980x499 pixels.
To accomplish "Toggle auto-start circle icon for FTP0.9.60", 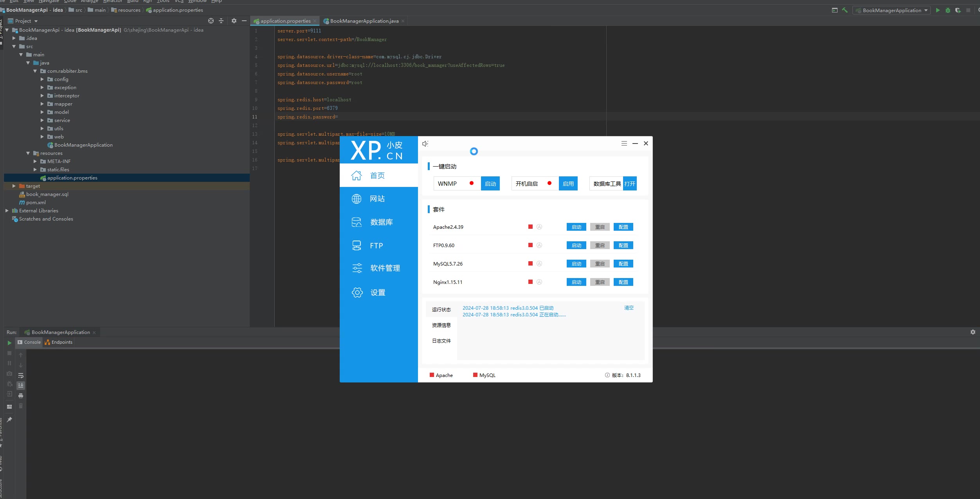I will (x=539, y=245).
